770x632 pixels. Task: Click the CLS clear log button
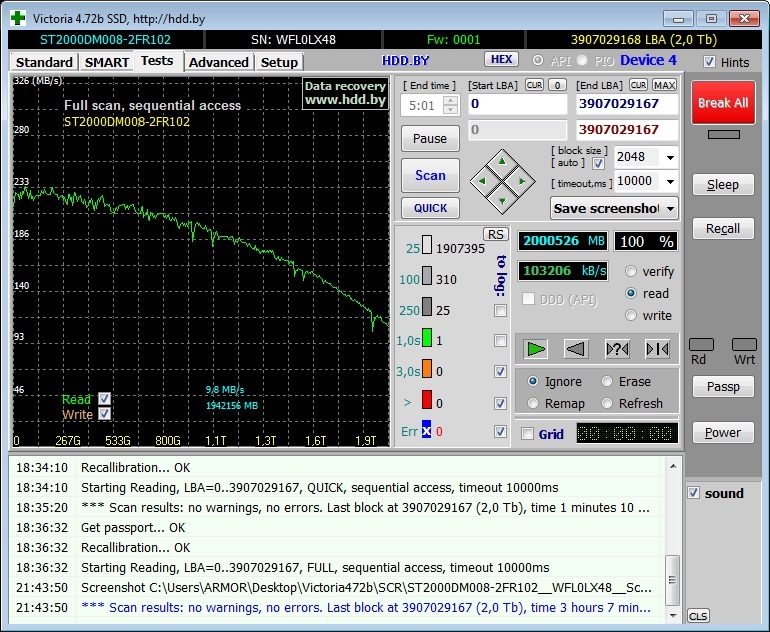pos(698,616)
